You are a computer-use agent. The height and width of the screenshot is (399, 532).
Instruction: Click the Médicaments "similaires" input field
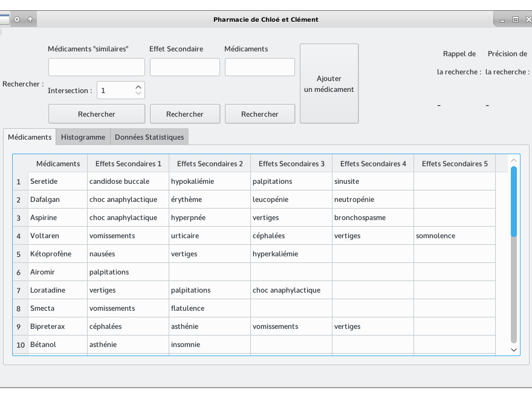(x=96, y=66)
